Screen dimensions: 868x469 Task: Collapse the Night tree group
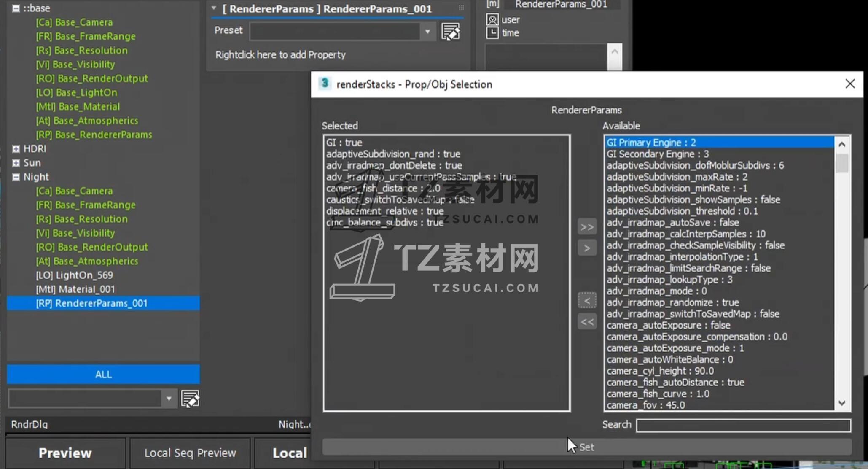pos(16,177)
